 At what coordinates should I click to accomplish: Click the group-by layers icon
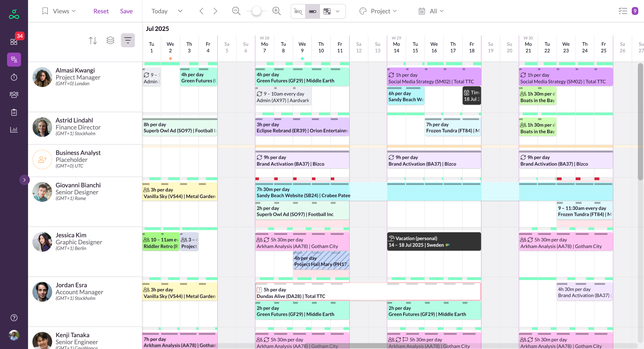[x=110, y=40]
